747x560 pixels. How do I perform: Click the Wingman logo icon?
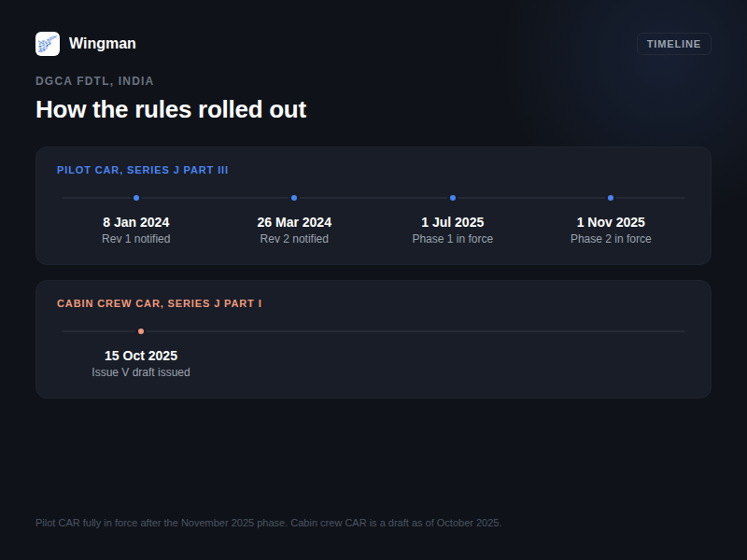(48, 44)
